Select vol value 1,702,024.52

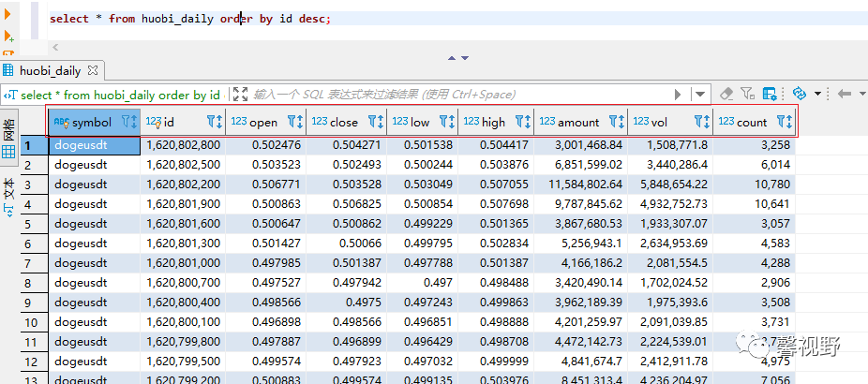[x=671, y=283]
